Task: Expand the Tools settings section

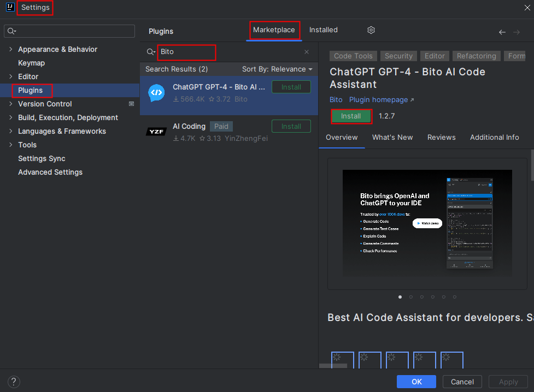Action: click(10, 145)
